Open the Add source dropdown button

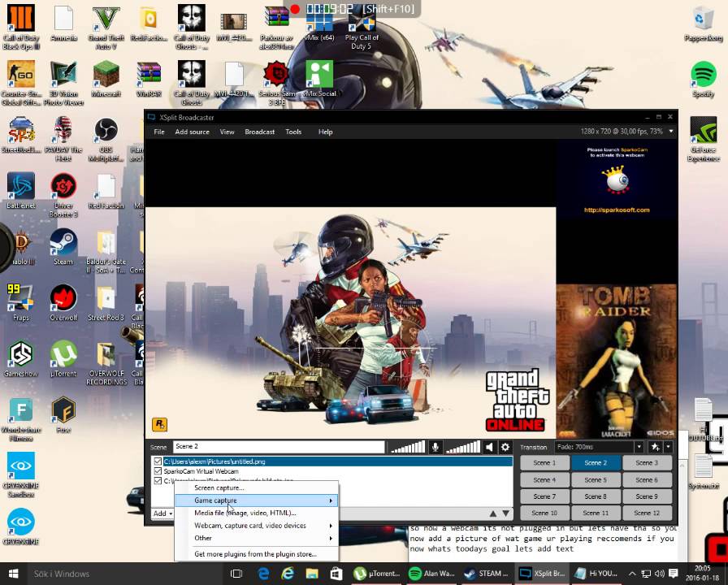pyautogui.click(x=162, y=513)
